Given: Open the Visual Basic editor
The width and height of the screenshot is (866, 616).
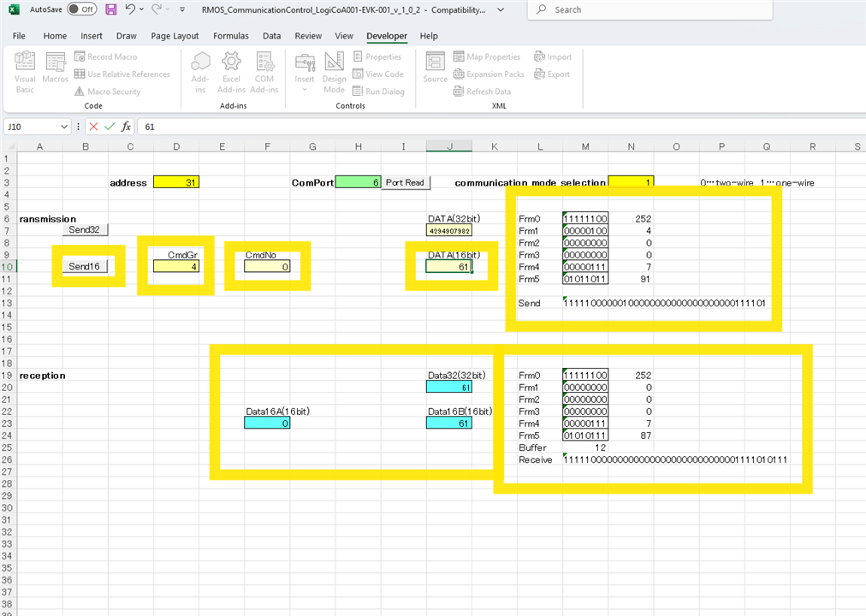Looking at the screenshot, I should click(25, 72).
